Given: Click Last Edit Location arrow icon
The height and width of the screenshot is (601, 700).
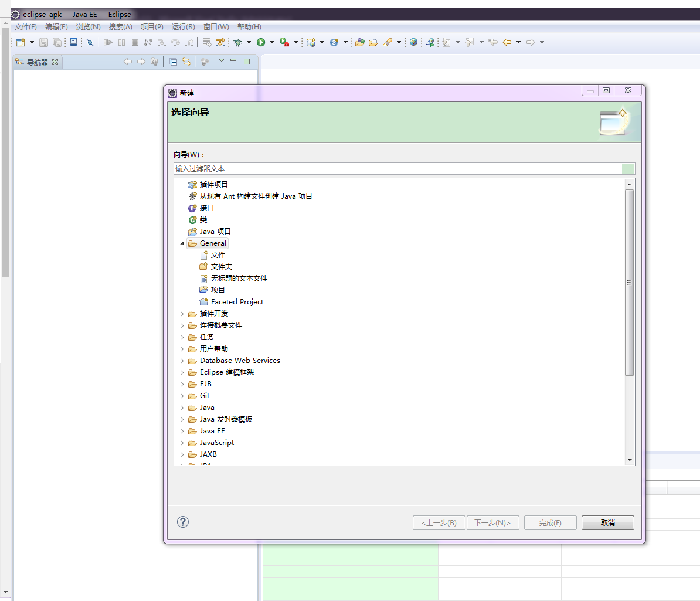Looking at the screenshot, I should (x=493, y=42).
